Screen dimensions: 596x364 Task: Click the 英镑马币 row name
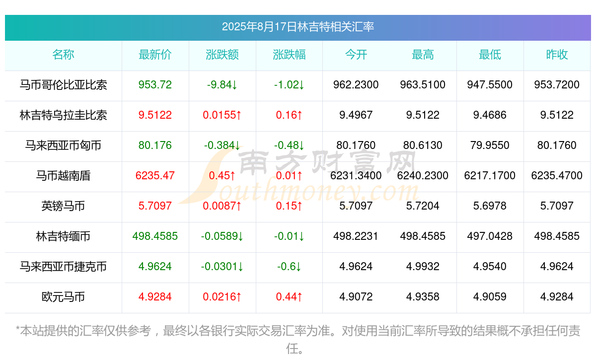click(63, 206)
